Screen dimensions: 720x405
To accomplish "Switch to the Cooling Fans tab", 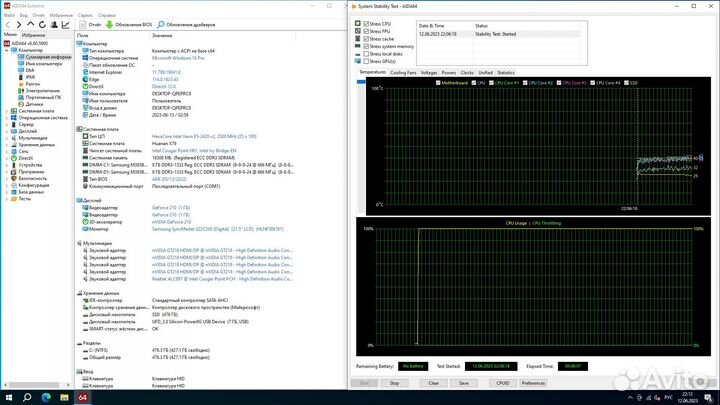I will coord(403,73).
